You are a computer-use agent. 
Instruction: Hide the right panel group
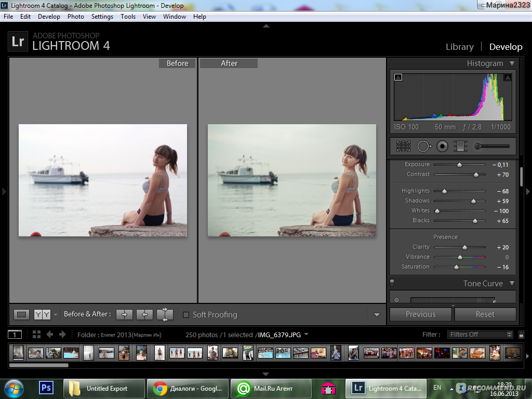[x=528, y=192]
